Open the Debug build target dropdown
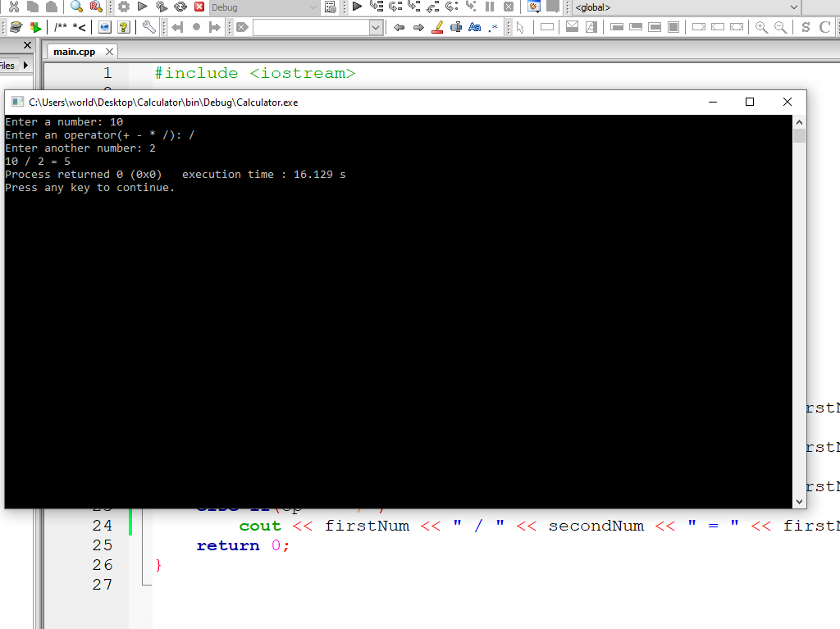The image size is (840, 629). (264, 7)
